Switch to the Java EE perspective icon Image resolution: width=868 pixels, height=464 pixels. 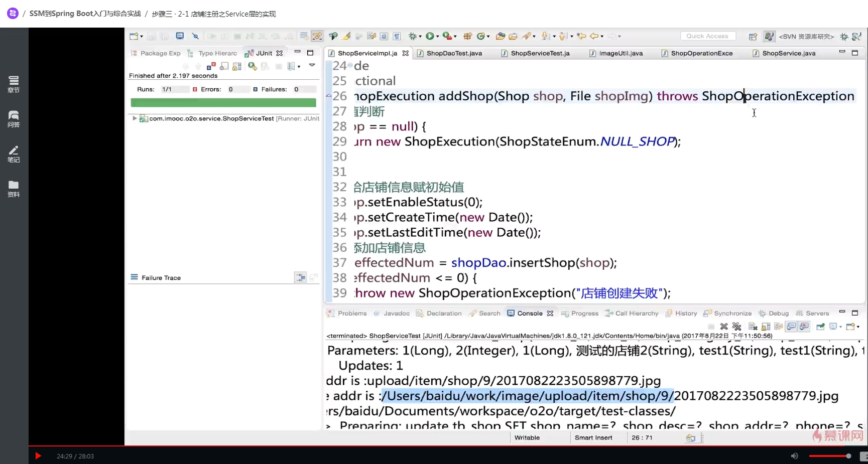[769, 36]
